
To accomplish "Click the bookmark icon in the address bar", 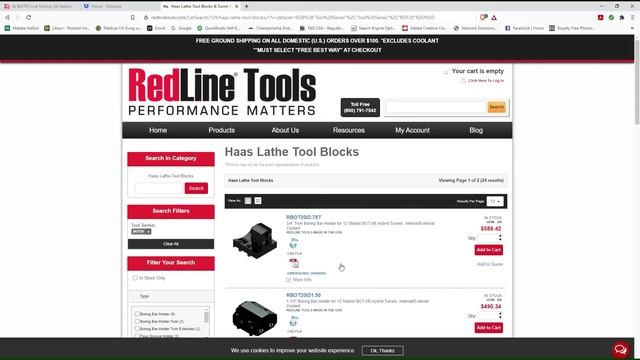I will click(133, 18).
